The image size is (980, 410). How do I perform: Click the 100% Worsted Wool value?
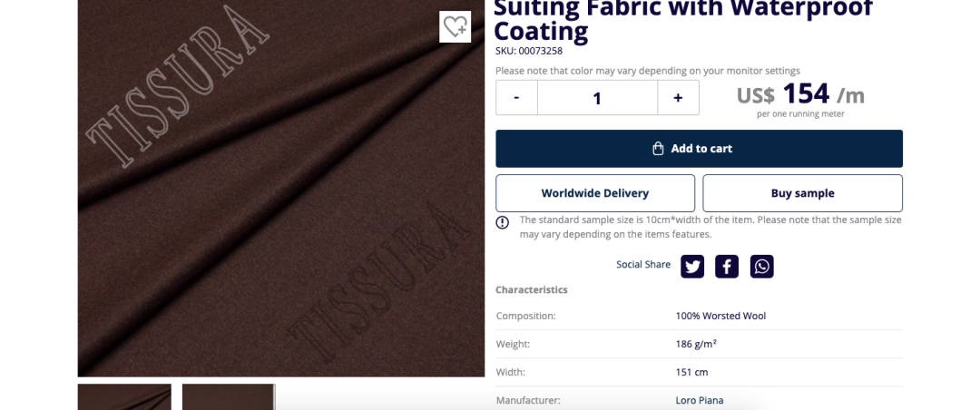pyautogui.click(x=720, y=316)
